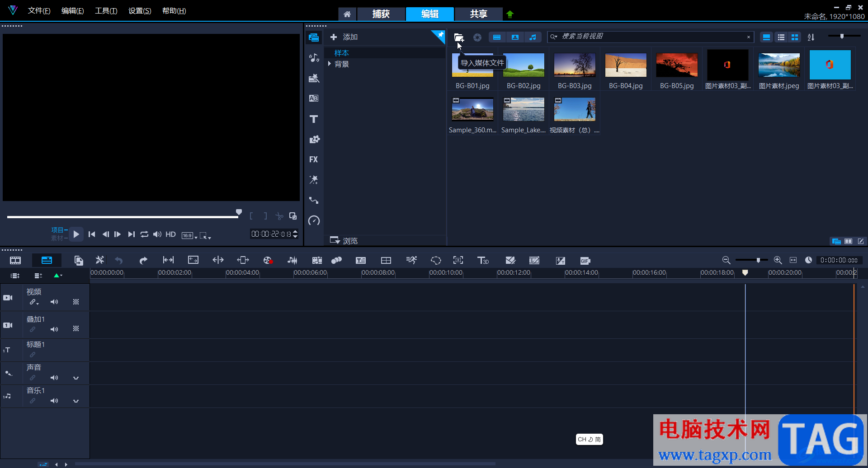Image resolution: width=868 pixels, height=468 pixels.
Task: Switch to storyboard view
Action: [x=15, y=260]
